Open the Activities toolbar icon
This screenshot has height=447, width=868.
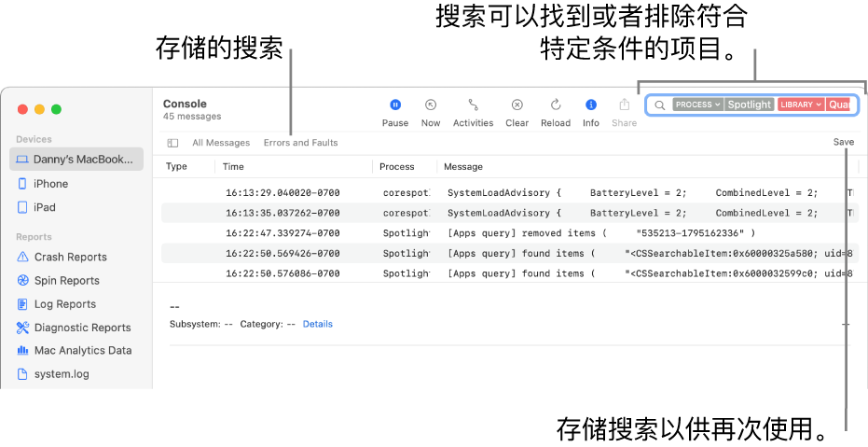click(473, 105)
